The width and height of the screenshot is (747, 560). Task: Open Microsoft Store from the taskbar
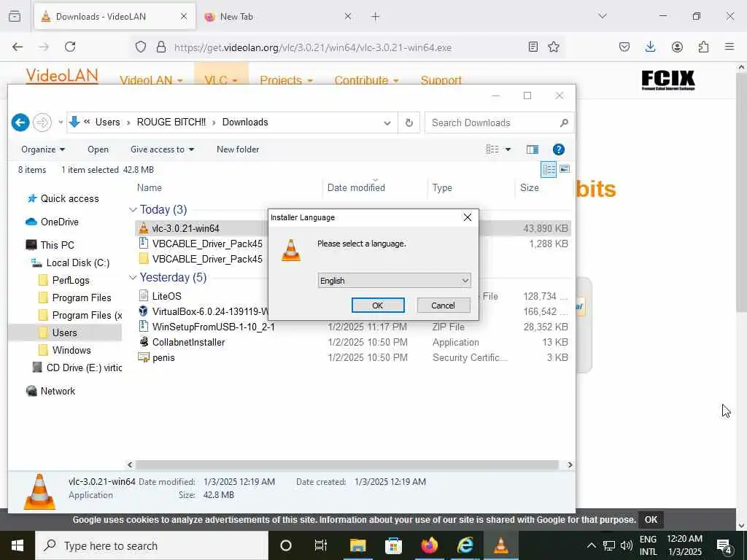393,545
